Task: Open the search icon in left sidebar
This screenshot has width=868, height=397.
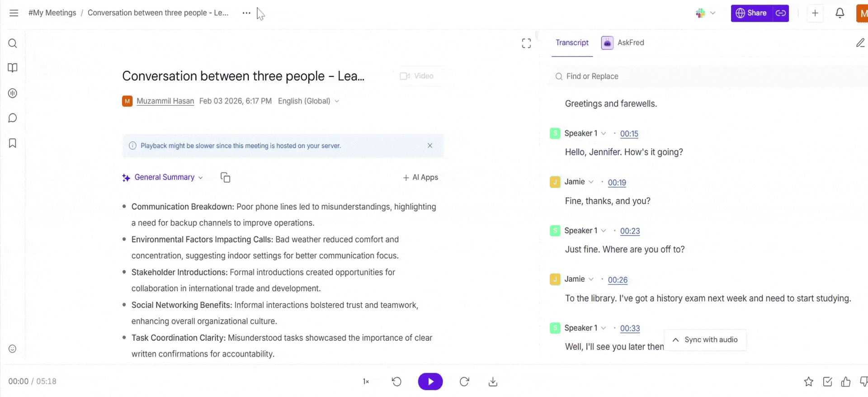Action: tap(13, 43)
